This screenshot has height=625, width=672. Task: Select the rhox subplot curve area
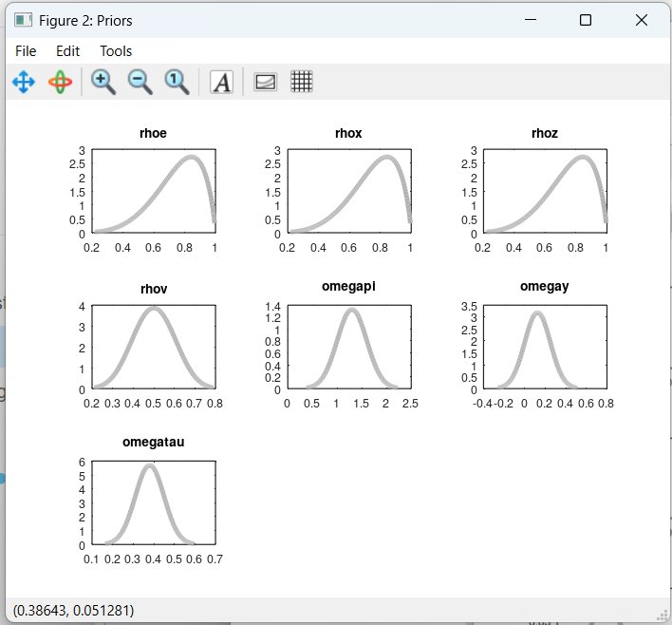click(x=348, y=191)
